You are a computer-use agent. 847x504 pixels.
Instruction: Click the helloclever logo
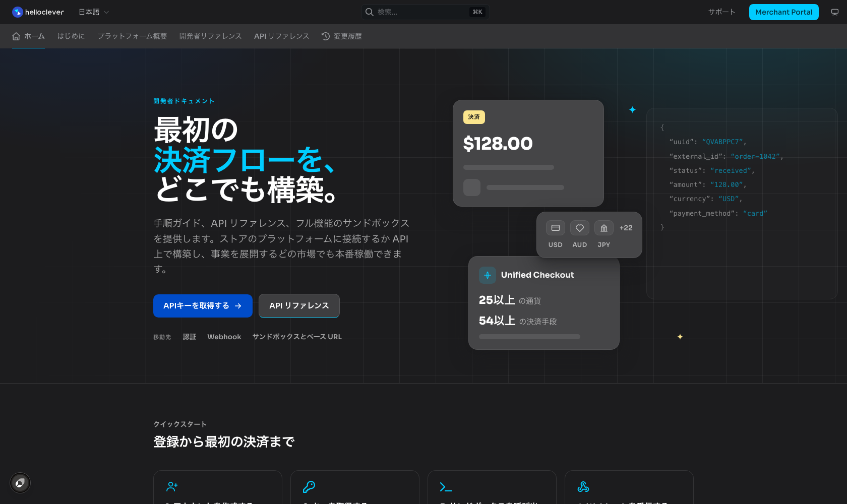coord(38,12)
